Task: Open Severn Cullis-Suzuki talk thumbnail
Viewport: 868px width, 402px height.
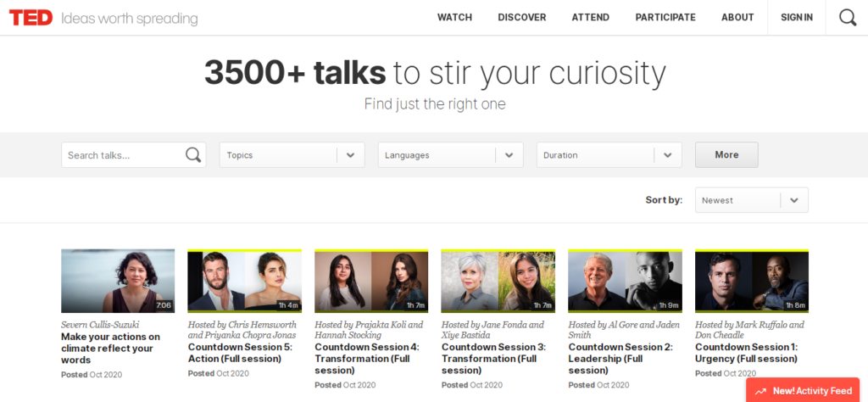Action: [118, 281]
